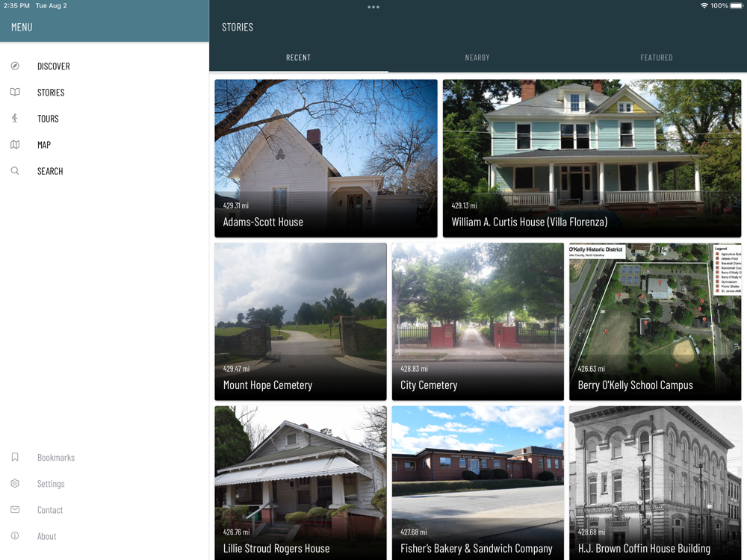This screenshot has width=747, height=560.
Task: Open H.J. Brown Coffin House Building card
Action: tap(655, 483)
